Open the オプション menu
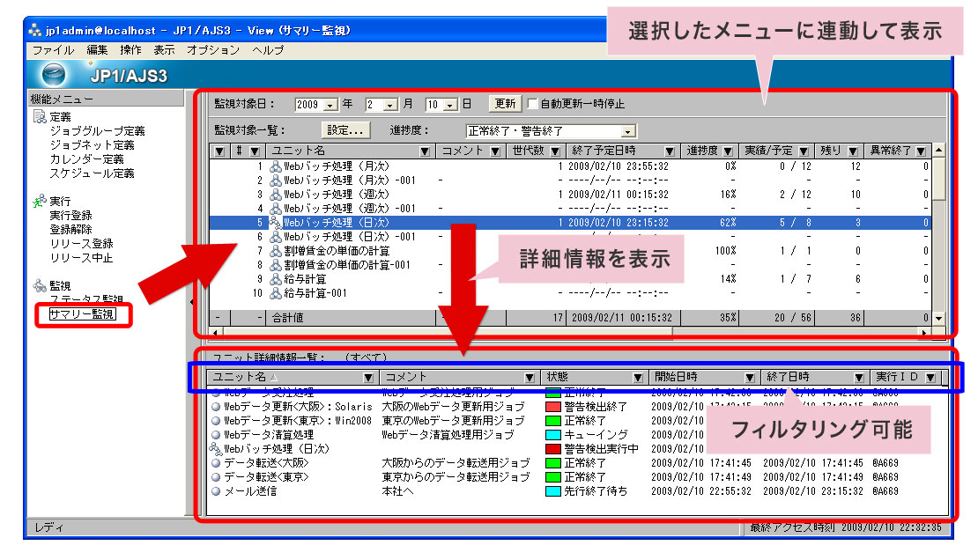 click(212, 51)
